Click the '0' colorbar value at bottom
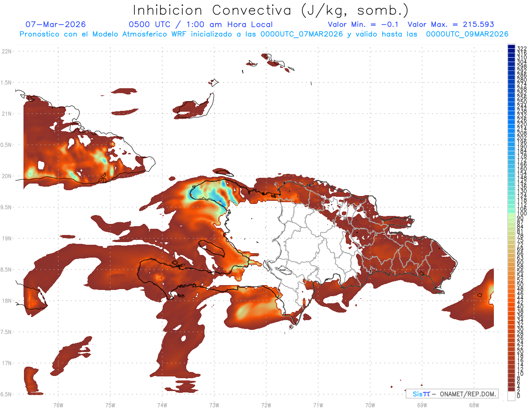Screen dimensions: 532x411 pyautogui.click(x=519, y=396)
